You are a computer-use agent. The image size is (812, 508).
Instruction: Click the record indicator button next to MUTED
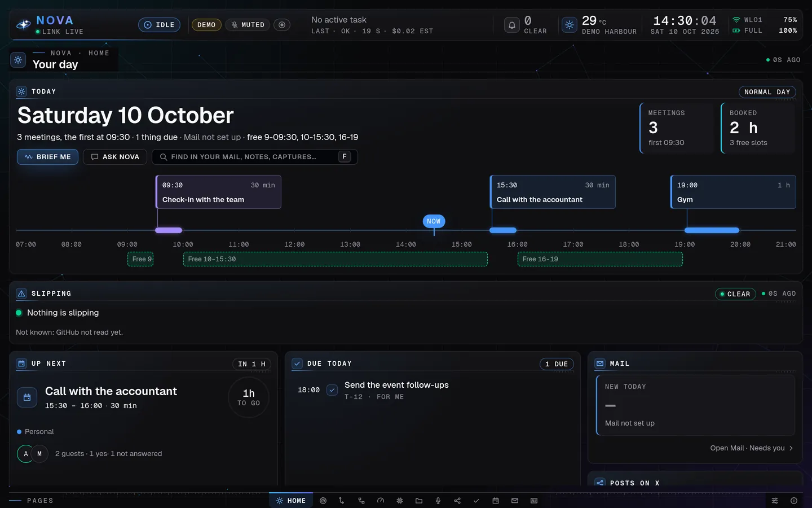coord(282,25)
